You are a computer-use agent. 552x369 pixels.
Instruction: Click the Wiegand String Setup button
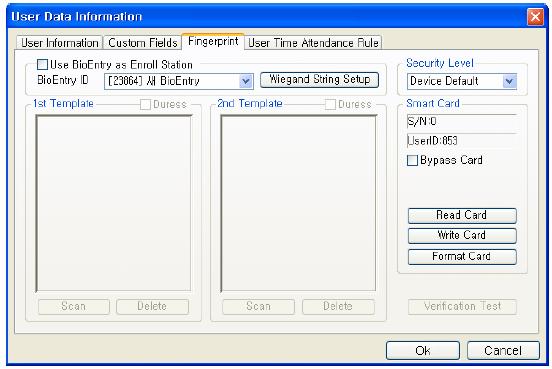point(319,80)
